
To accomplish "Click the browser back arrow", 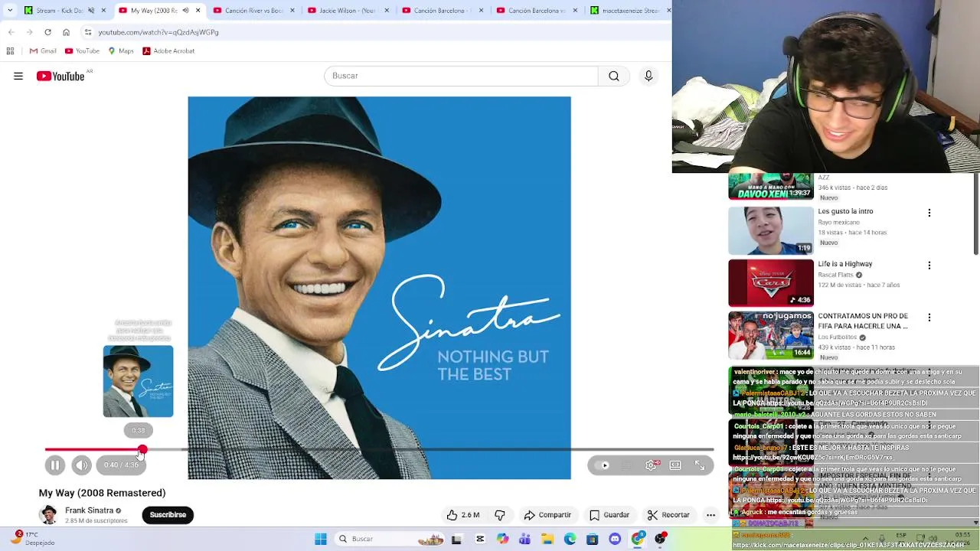I will (11, 32).
